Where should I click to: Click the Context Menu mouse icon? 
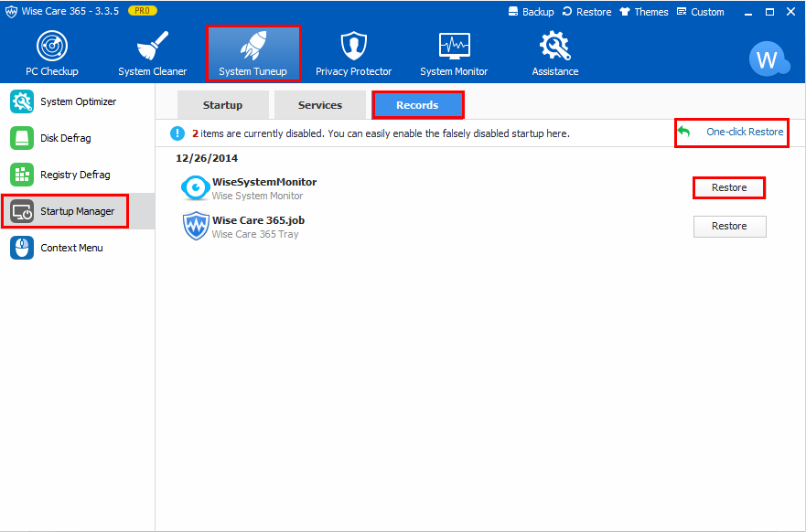pos(22,248)
